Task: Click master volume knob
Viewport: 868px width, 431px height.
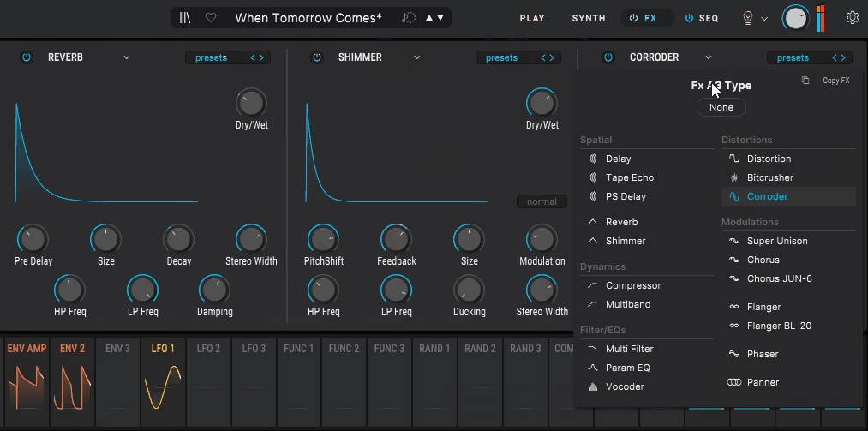Action: coord(795,18)
